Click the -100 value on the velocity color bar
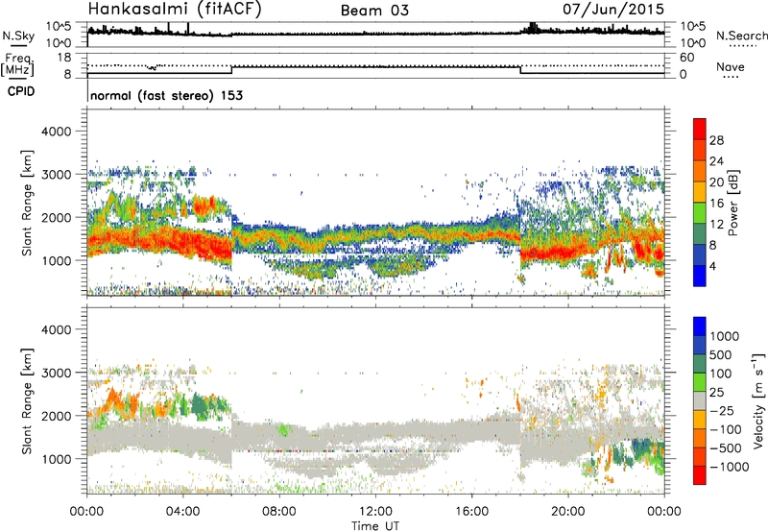 pos(726,429)
